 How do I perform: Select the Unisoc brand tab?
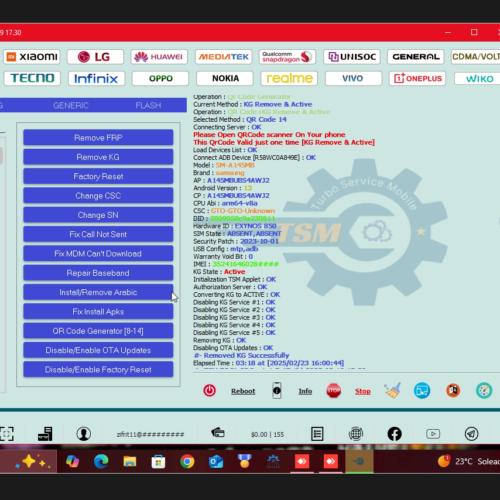pos(352,57)
